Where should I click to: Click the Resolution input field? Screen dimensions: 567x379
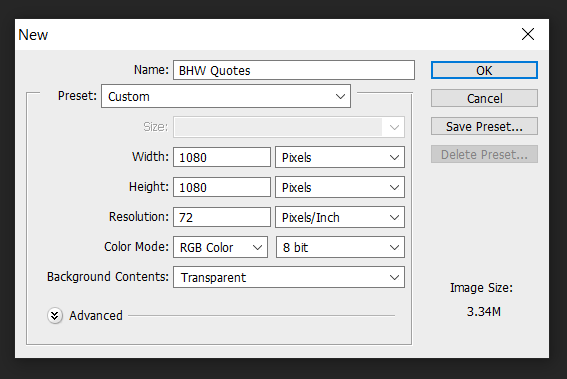point(222,217)
